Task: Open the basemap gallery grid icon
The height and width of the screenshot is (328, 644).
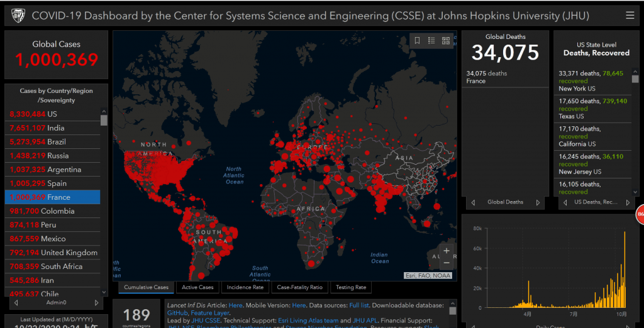Action: [446, 41]
